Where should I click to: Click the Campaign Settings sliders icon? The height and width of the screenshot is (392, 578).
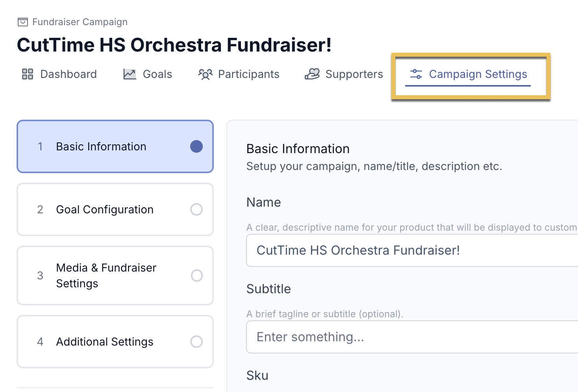(x=416, y=74)
